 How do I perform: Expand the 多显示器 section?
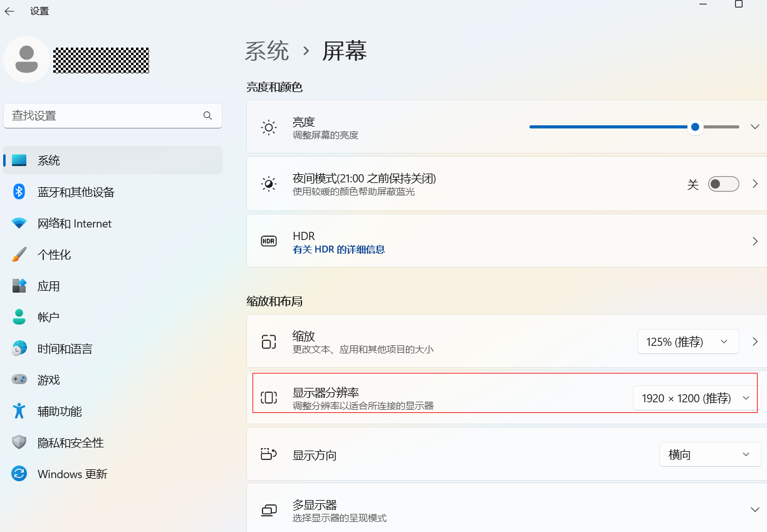(x=754, y=509)
